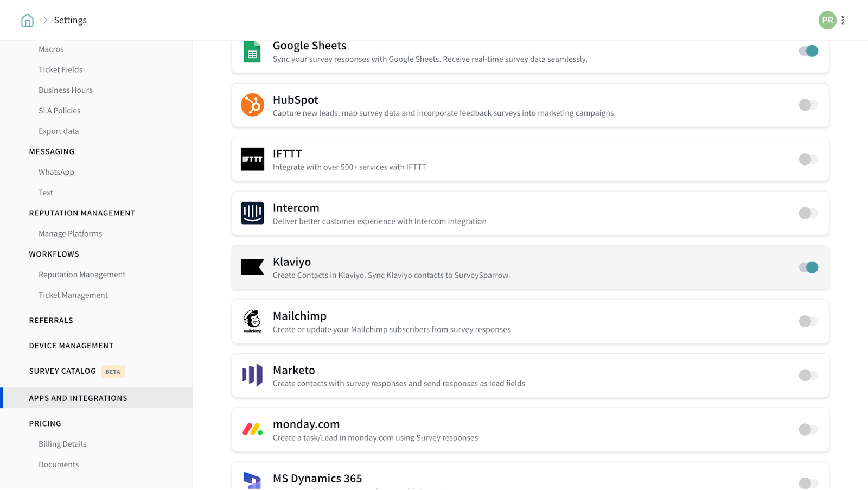Click the HubSpot logo icon
Image resolution: width=868 pixels, height=490 pixels.
(x=252, y=105)
